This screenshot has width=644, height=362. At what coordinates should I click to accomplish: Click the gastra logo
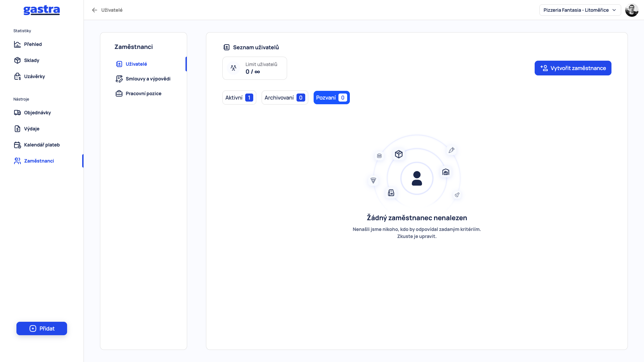point(42,10)
